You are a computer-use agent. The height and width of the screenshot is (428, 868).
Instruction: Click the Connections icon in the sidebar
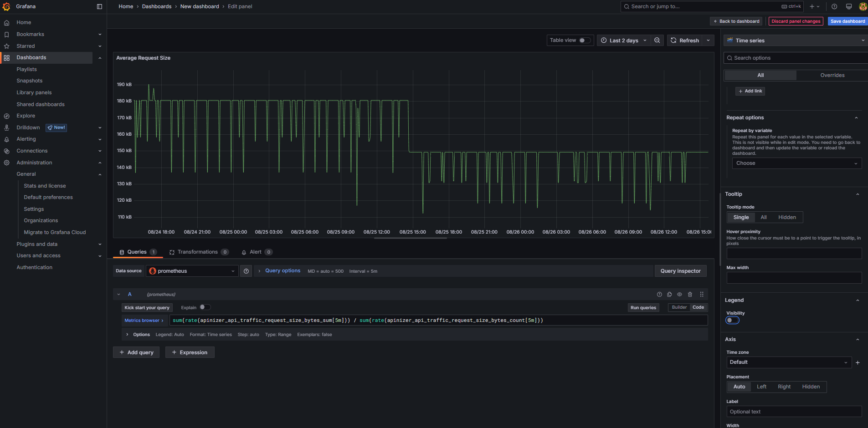(6, 151)
